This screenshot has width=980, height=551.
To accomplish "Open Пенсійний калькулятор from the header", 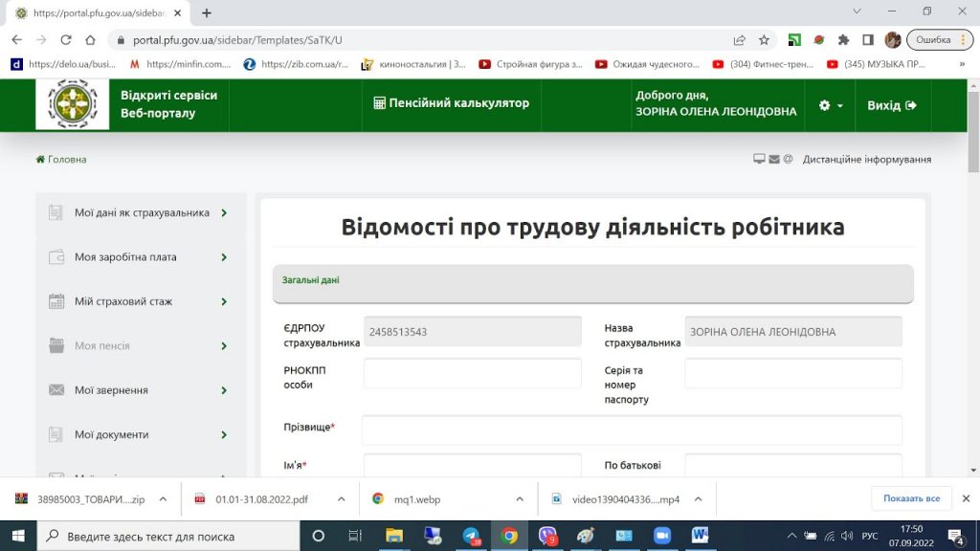I will click(451, 103).
